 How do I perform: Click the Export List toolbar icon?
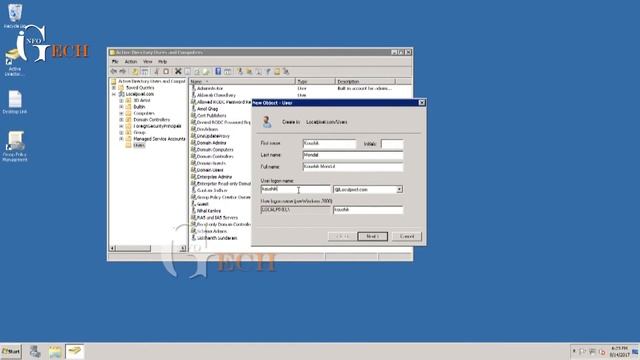click(x=206, y=71)
